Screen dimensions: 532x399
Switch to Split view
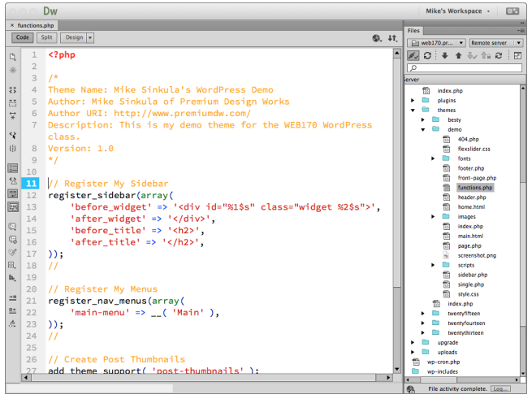(x=46, y=37)
